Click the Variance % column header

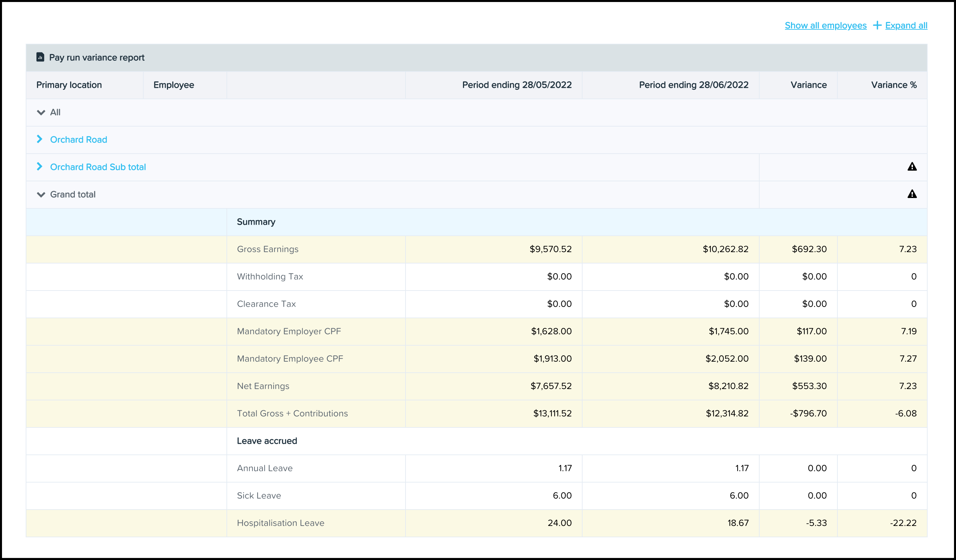(894, 85)
